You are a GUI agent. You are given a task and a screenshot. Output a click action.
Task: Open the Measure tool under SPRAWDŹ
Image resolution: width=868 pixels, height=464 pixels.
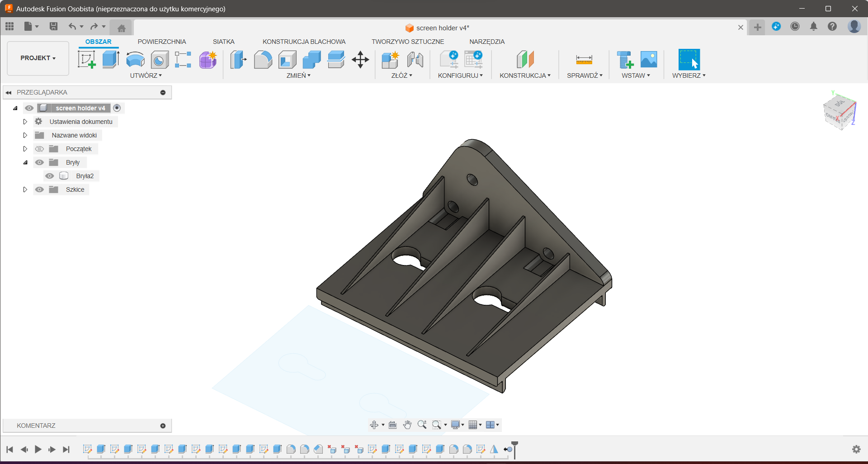pyautogui.click(x=584, y=59)
